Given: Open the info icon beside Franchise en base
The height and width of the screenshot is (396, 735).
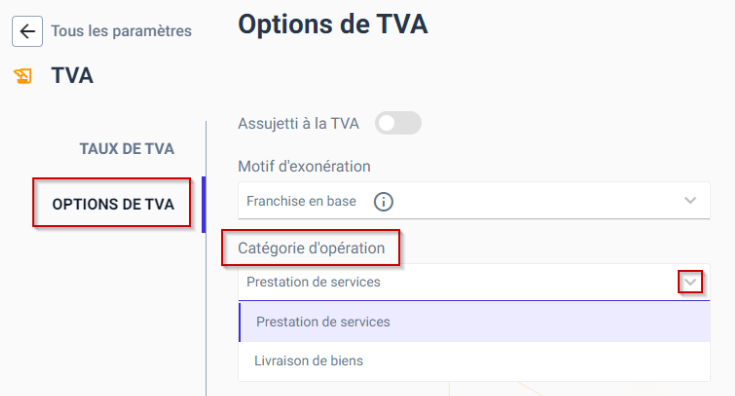Looking at the screenshot, I should [383, 202].
